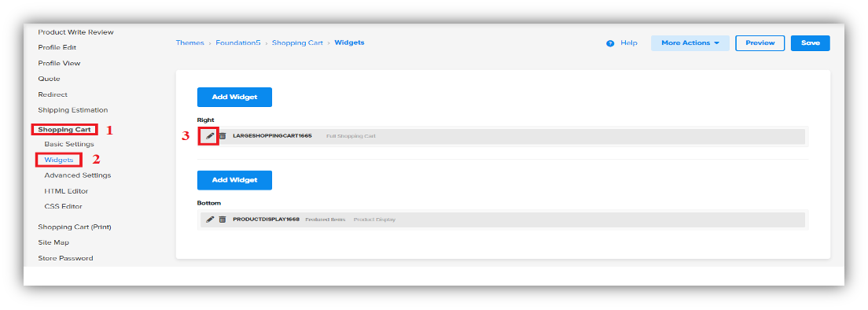This screenshot has width=868, height=310.
Task: Click the Help question mark icon
Action: [x=610, y=43]
